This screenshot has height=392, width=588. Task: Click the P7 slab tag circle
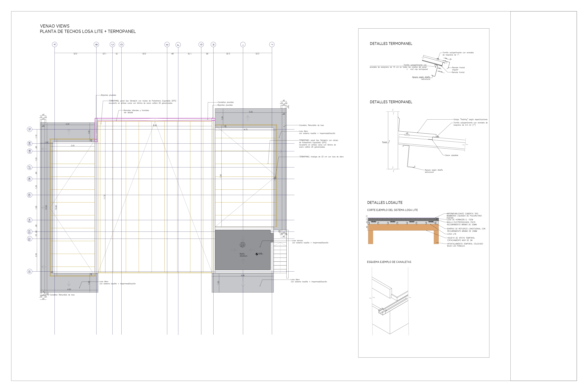tap(242, 245)
